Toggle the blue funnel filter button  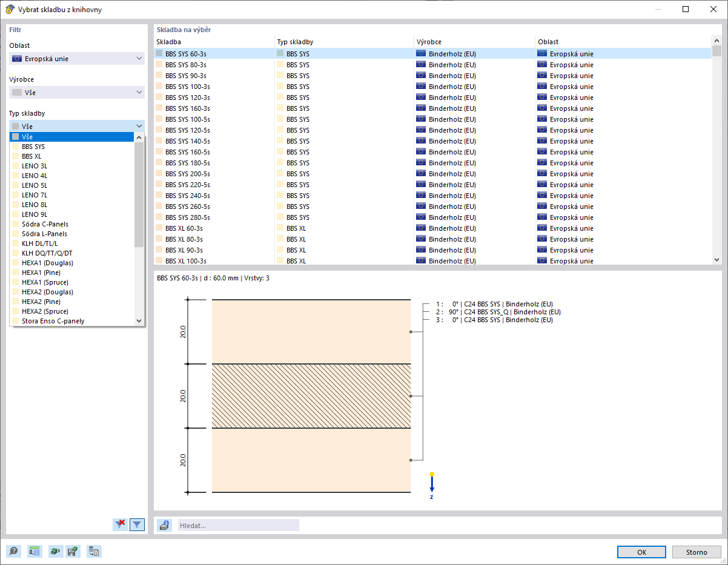pos(137,524)
